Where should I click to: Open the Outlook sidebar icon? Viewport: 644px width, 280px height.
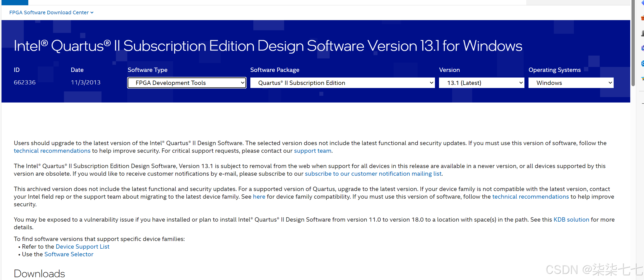pyautogui.click(x=642, y=63)
